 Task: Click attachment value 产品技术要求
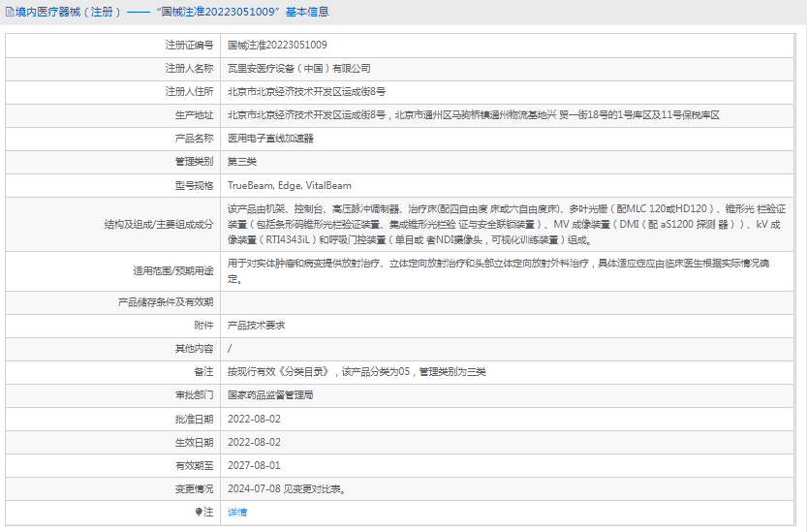pos(256,326)
